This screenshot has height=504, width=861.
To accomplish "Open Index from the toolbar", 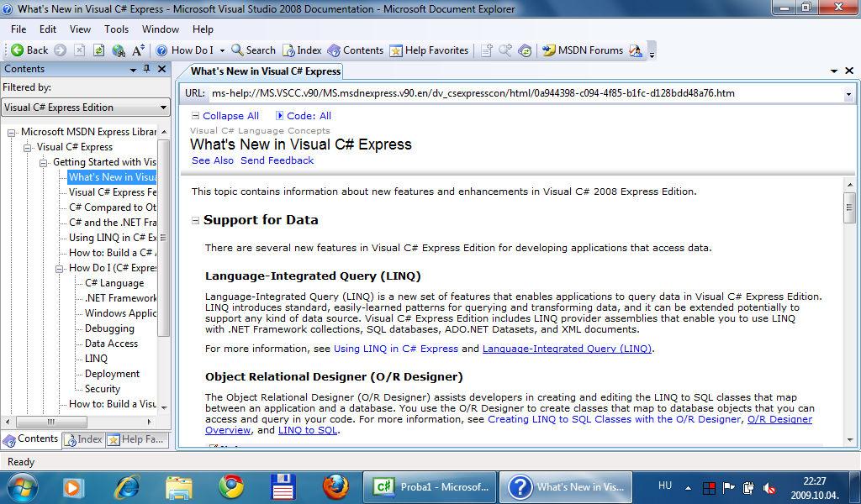I will point(302,50).
